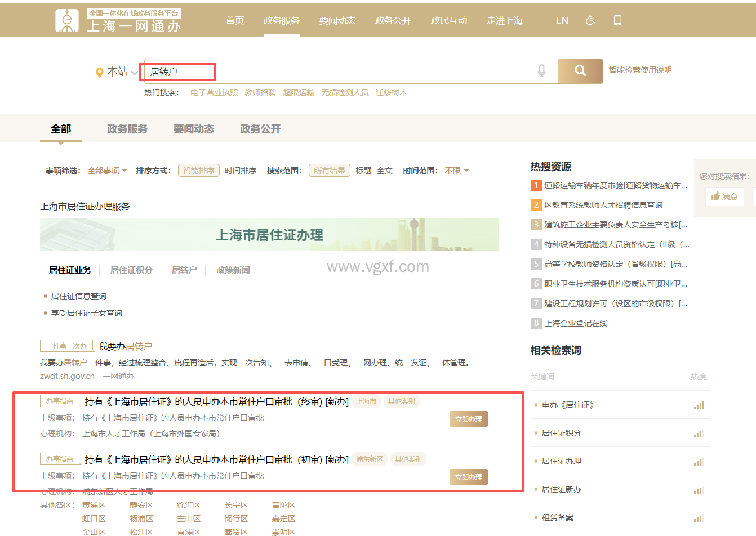Select 时间排序 sorting option
The width and height of the screenshot is (756, 536).
coord(240,171)
